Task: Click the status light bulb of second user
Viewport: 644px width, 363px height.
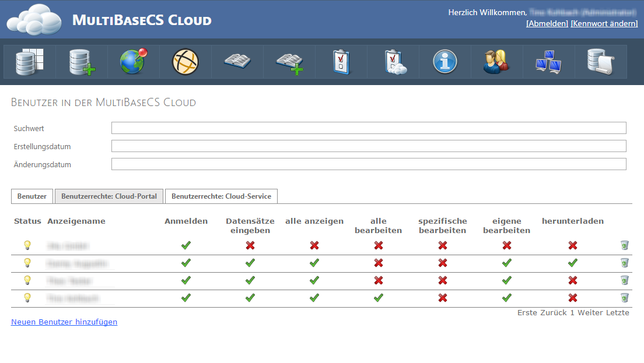Action: (x=27, y=263)
